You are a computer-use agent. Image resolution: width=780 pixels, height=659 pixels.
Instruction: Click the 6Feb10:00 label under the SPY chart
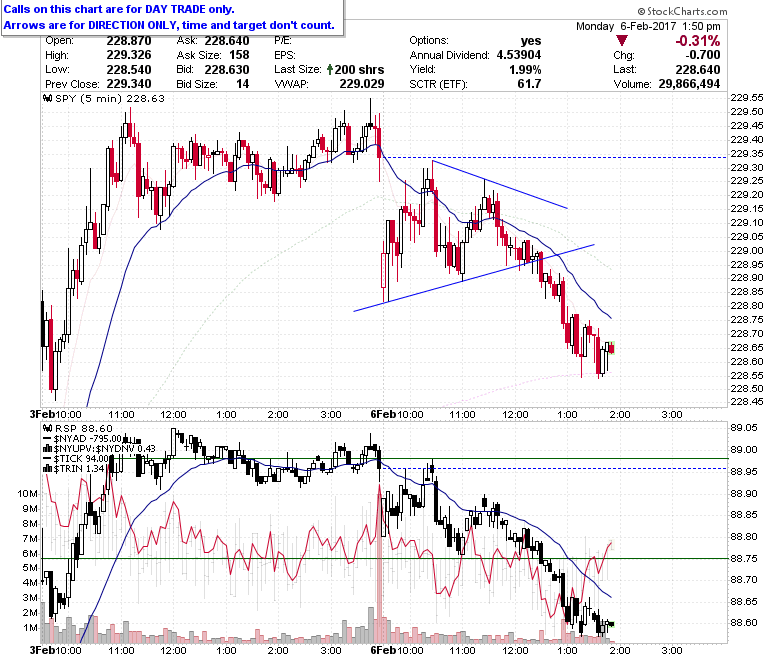click(x=397, y=414)
